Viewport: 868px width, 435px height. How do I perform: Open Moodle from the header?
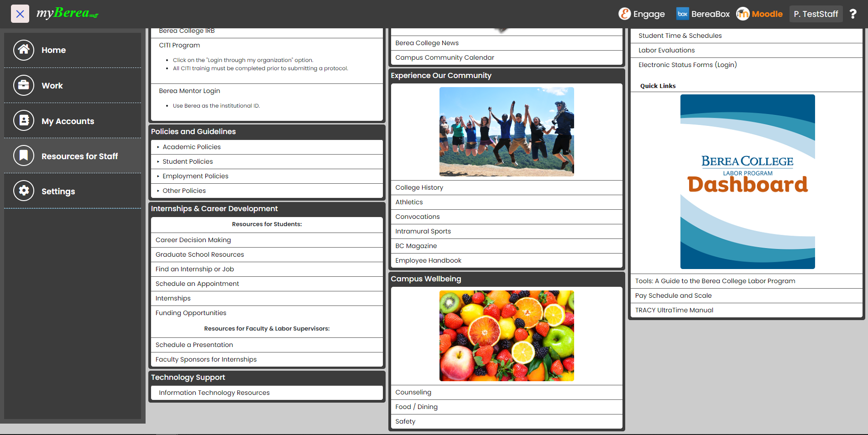(x=759, y=14)
